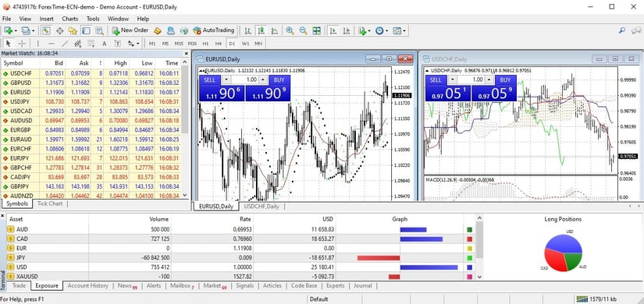Select the Text Label tool
This screenshot has height=304, width=644.
click(x=117, y=43)
